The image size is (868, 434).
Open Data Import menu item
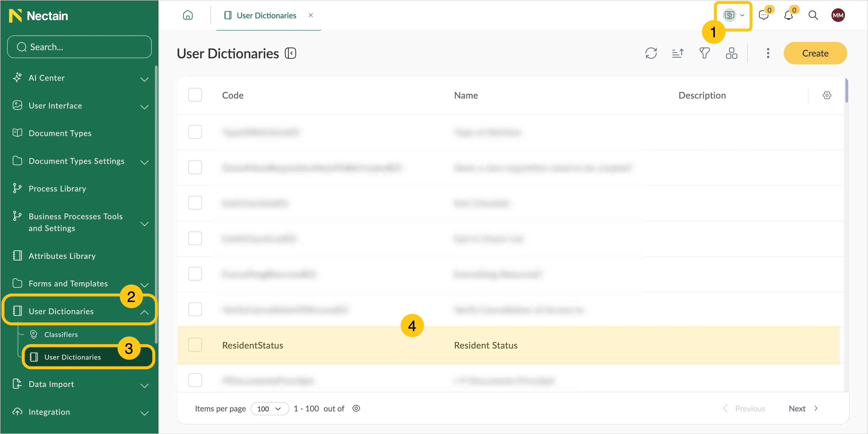click(x=51, y=384)
